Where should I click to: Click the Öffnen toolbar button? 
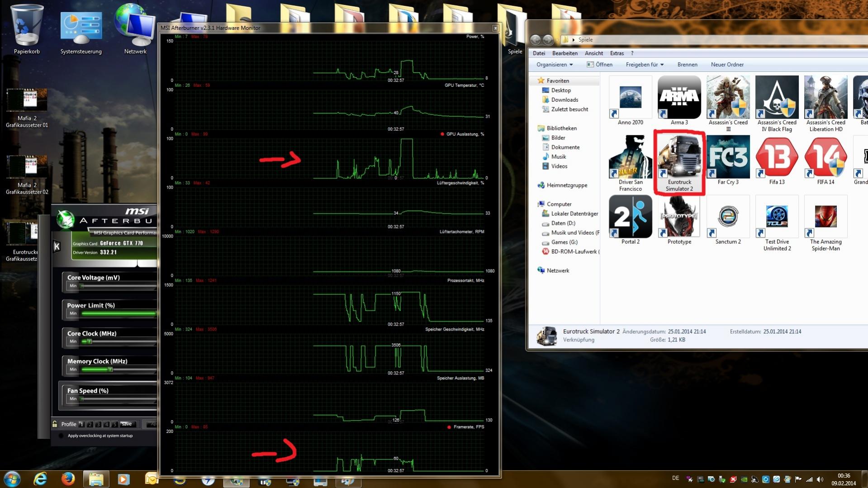(x=599, y=65)
